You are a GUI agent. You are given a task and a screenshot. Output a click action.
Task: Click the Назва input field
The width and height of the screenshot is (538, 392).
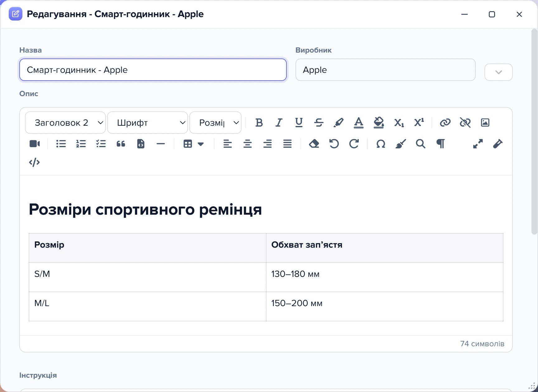pos(153,70)
